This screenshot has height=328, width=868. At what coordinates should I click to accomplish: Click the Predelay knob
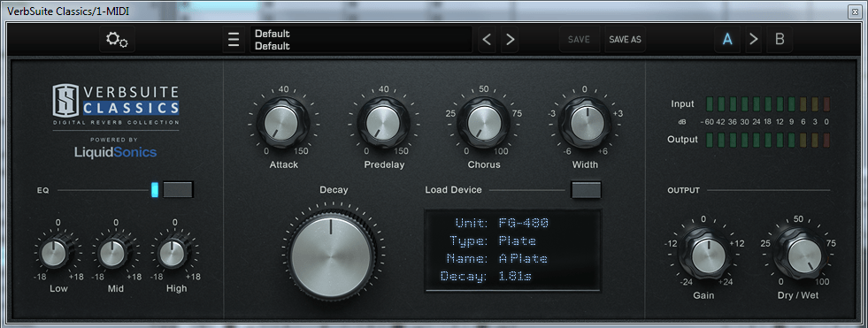(383, 122)
